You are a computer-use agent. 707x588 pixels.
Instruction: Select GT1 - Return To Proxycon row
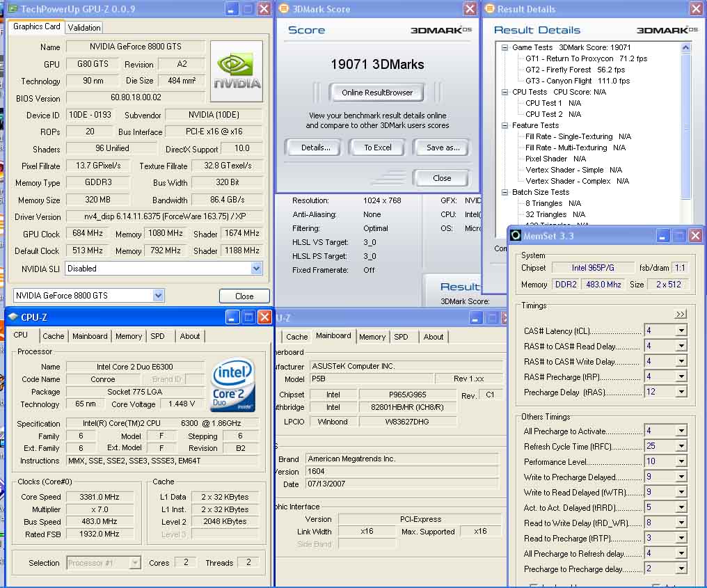tap(586, 58)
